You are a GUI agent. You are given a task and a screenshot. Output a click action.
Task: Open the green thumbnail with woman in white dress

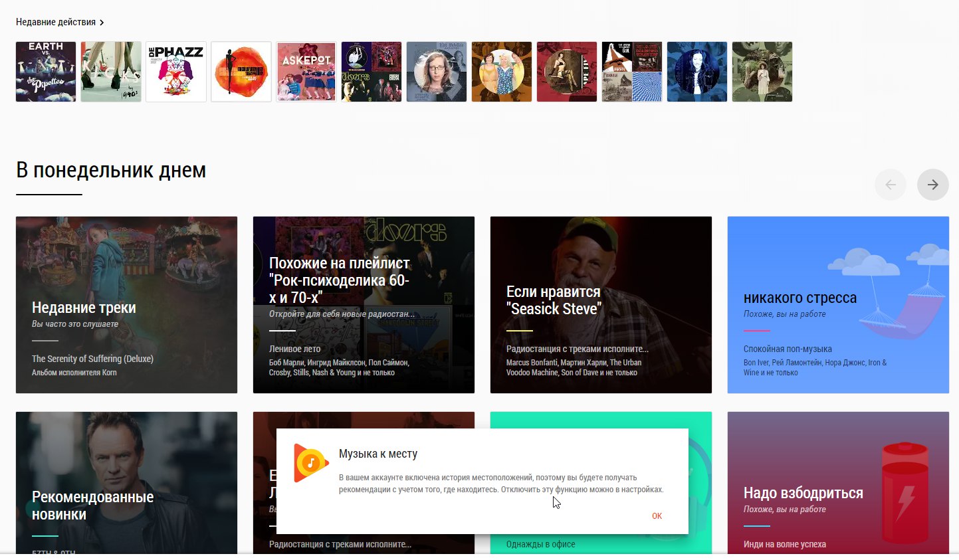[x=762, y=72]
